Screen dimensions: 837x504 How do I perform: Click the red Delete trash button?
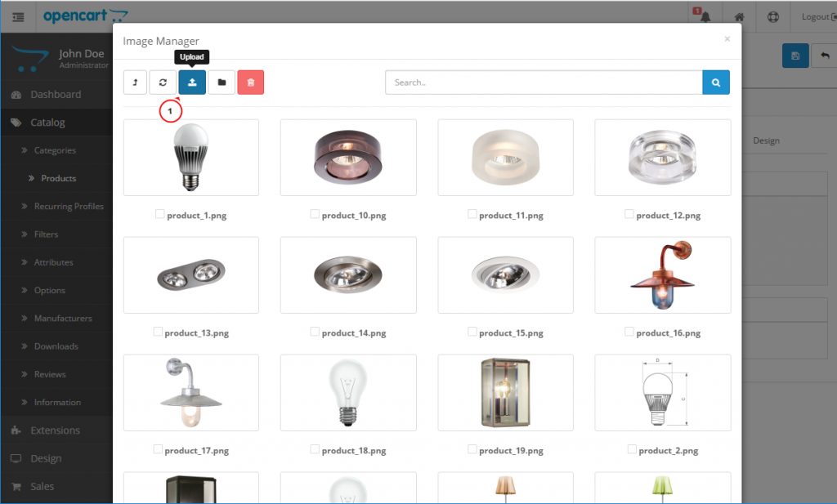[x=251, y=83]
